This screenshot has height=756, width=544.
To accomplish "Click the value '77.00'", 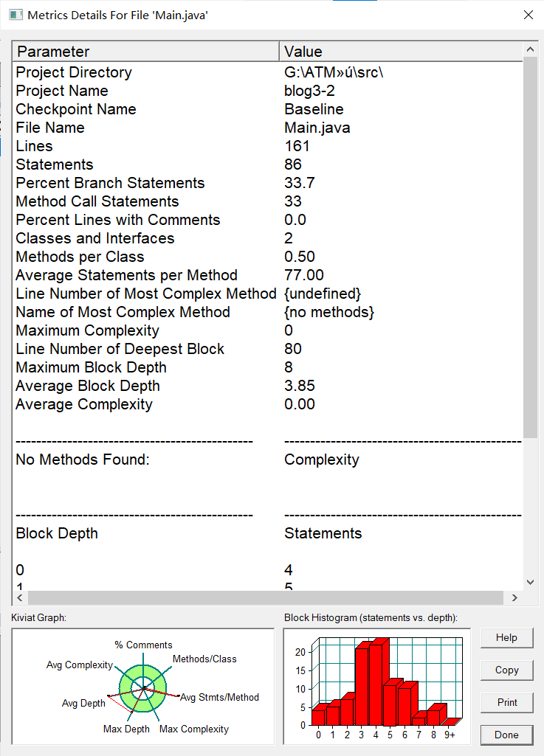I will click(x=304, y=275).
